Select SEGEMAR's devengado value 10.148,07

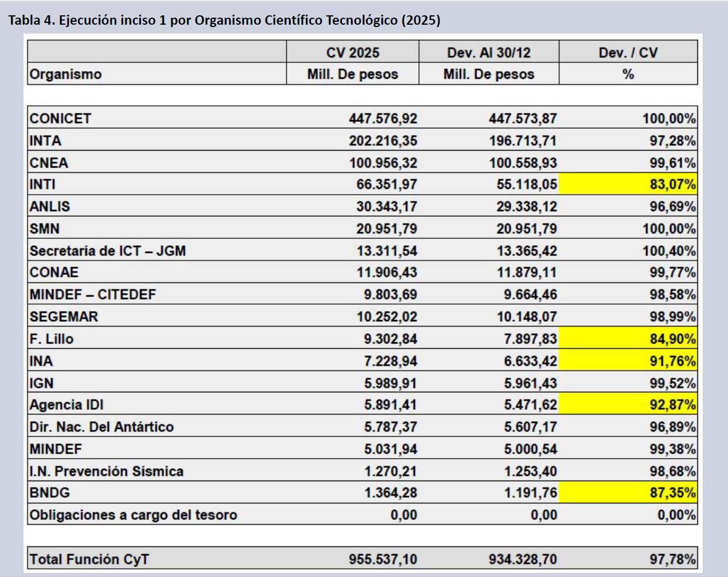point(526,316)
